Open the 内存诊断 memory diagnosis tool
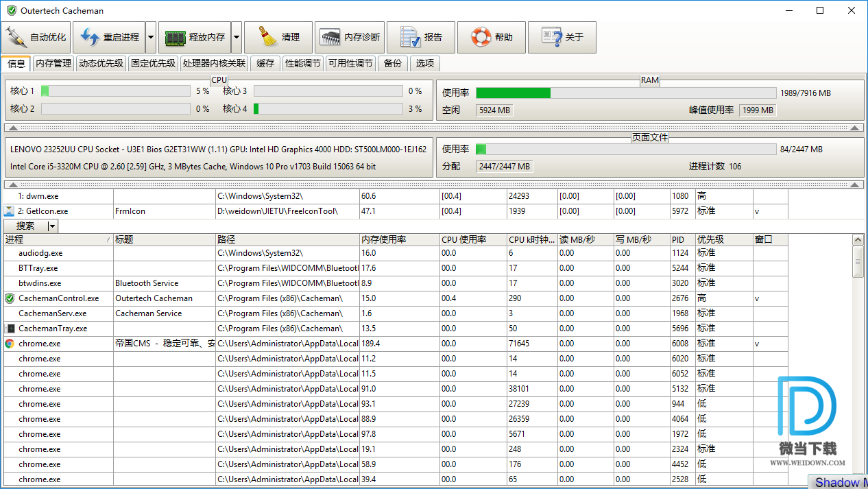Screen dimensions: 868x489 pyautogui.click(x=350, y=37)
